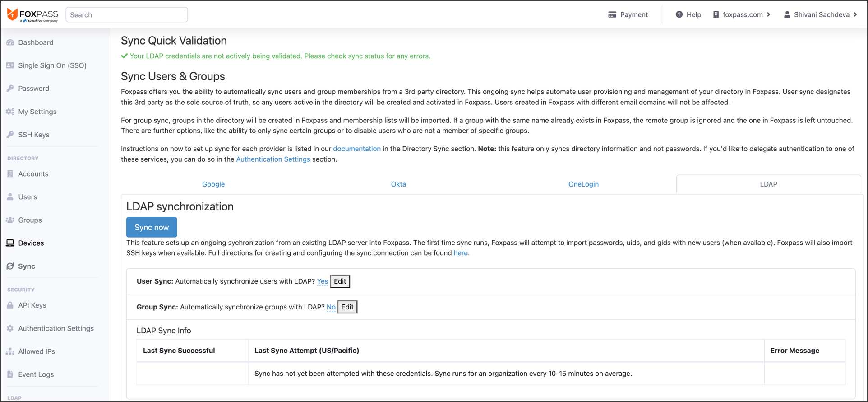The width and height of the screenshot is (868, 402).
Task: Toggle Group Sync 'No' value
Action: 331,307
